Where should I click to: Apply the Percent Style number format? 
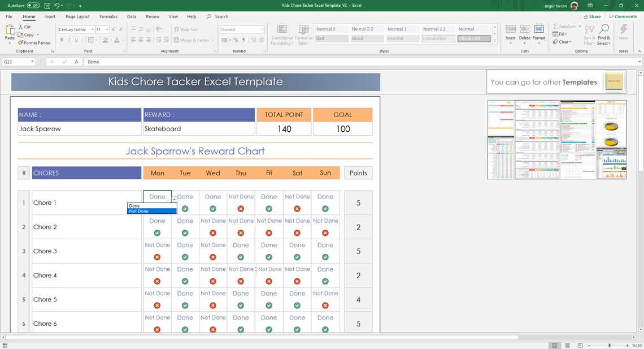point(236,40)
